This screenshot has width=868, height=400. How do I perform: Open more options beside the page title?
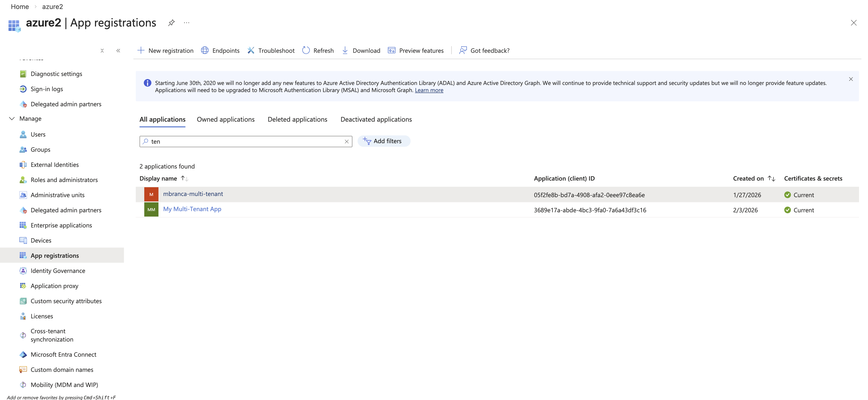click(186, 22)
